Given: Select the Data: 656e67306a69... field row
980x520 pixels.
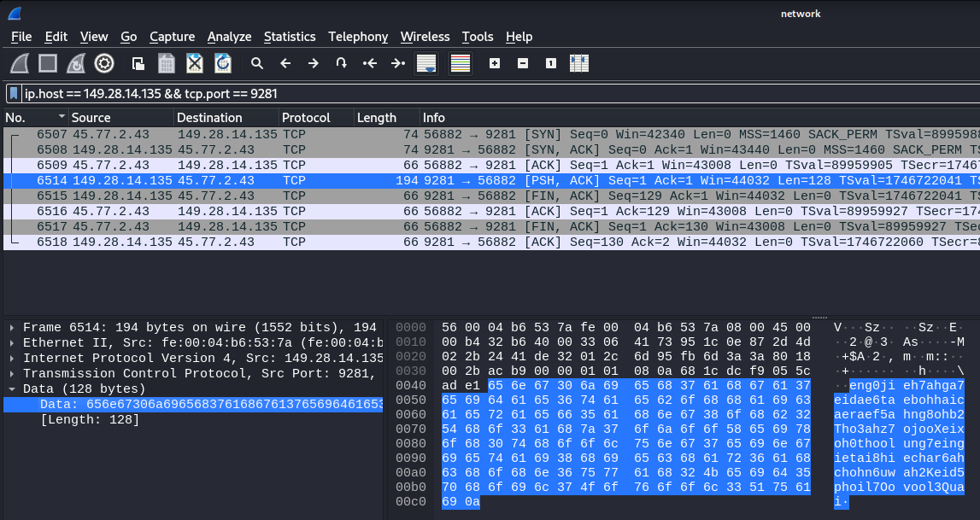Looking at the screenshot, I should point(193,405).
